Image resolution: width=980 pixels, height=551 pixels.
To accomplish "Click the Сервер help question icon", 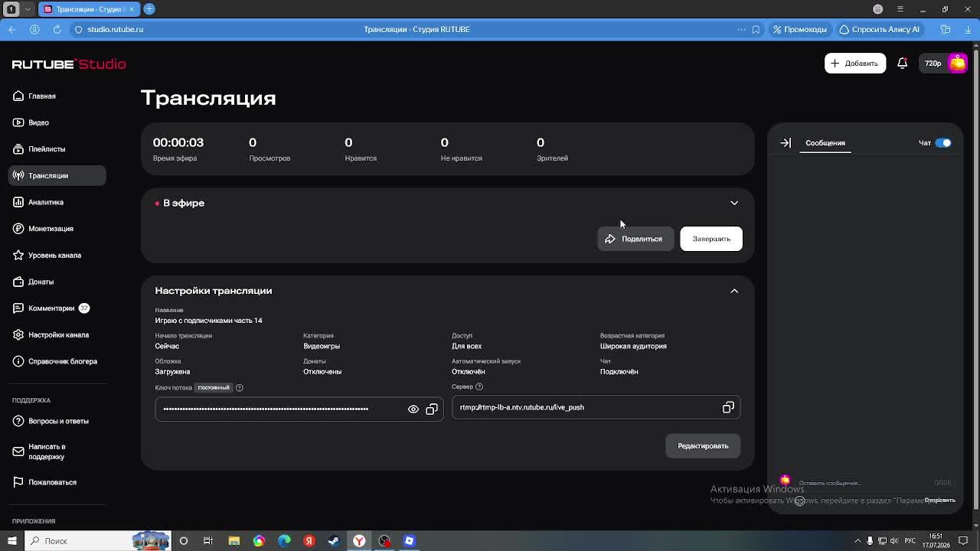I will pos(479,386).
